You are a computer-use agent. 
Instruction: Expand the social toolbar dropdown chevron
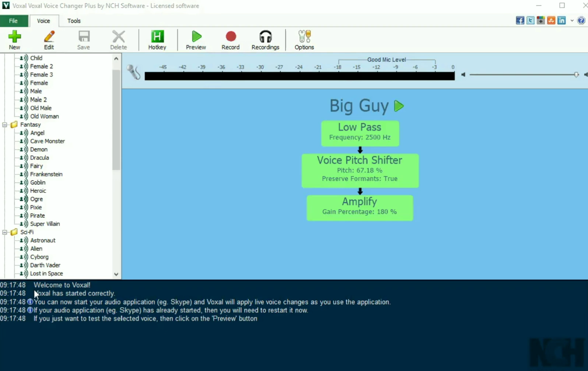572,21
